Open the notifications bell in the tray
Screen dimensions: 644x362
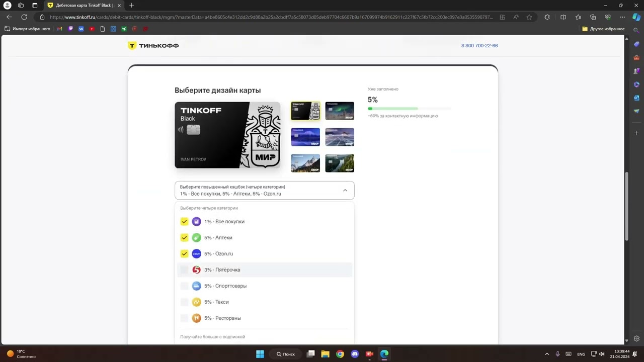coord(635,354)
